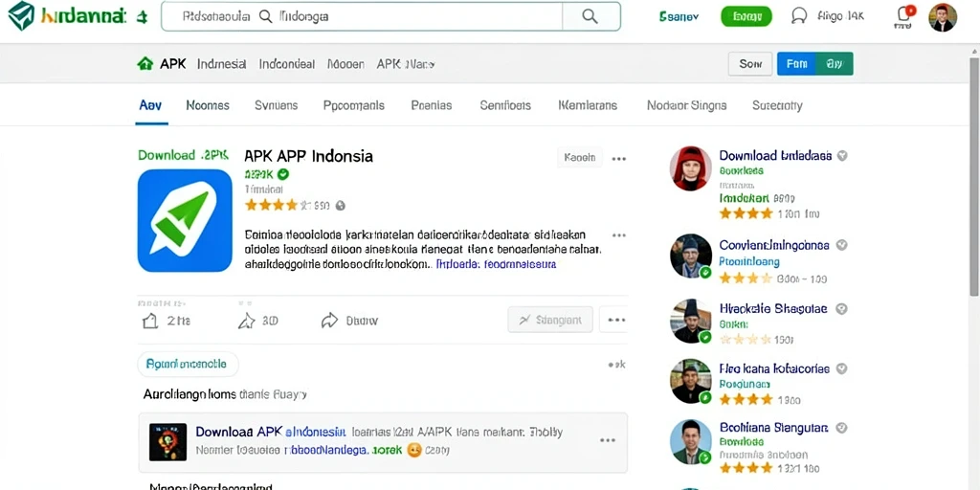This screenshot has width=980, height=490.
Task: Click the search text input field
Action: tap(363, 17)
